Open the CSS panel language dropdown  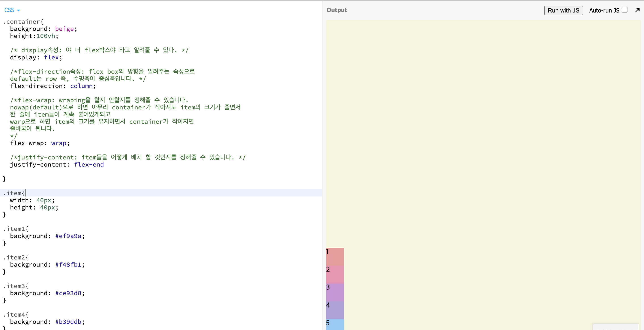[x=12, y=10]
